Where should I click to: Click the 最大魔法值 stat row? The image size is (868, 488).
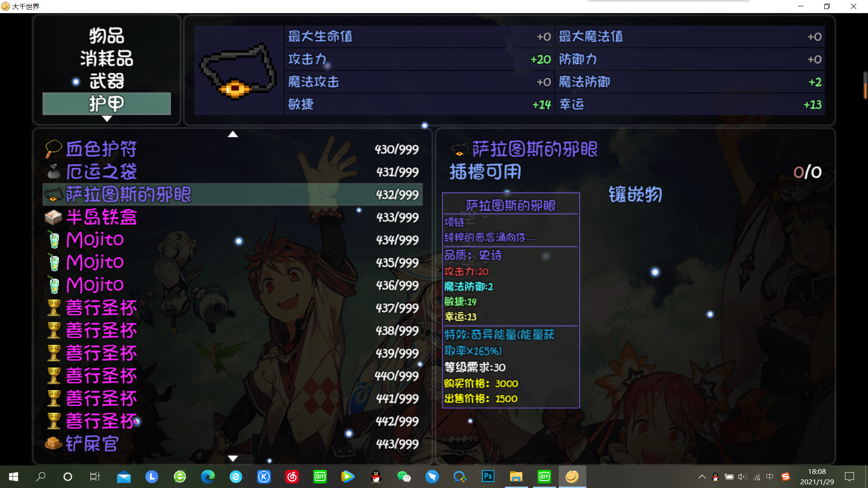pyautogui.click(x=690, y=37)
